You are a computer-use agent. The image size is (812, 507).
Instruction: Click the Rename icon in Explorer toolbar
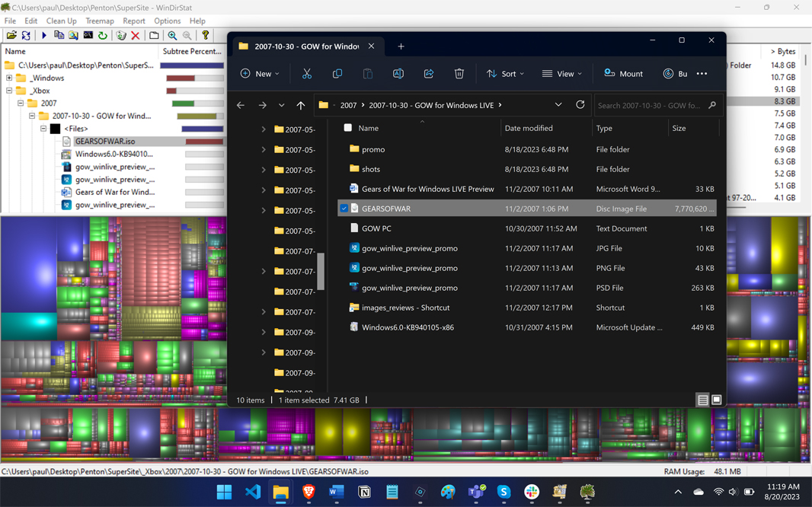click(398, 74)
